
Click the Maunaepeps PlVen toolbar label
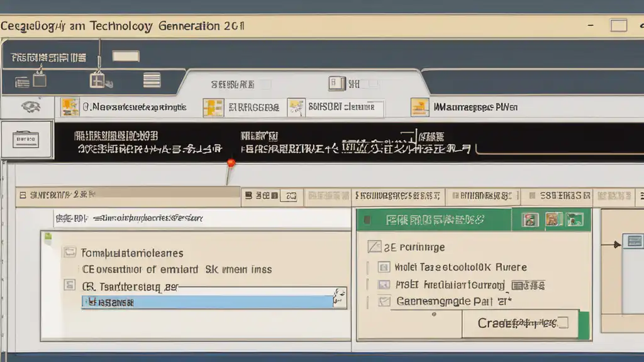(x=475, y=107)
